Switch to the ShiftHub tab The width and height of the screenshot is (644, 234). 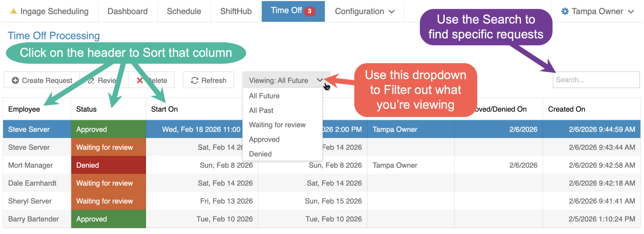pyautogui.click(x=236, y=11)
